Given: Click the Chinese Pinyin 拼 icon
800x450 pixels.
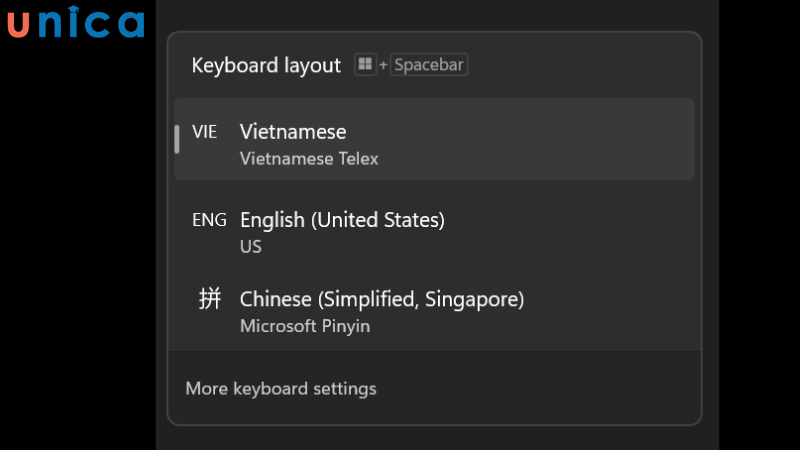Looking at the screenshot, I should tap(209, 299).
